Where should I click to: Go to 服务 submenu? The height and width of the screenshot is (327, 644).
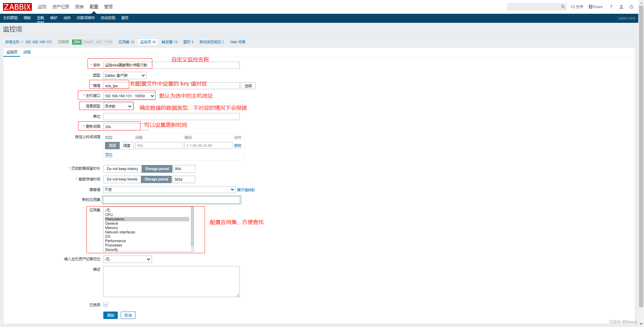125,18
